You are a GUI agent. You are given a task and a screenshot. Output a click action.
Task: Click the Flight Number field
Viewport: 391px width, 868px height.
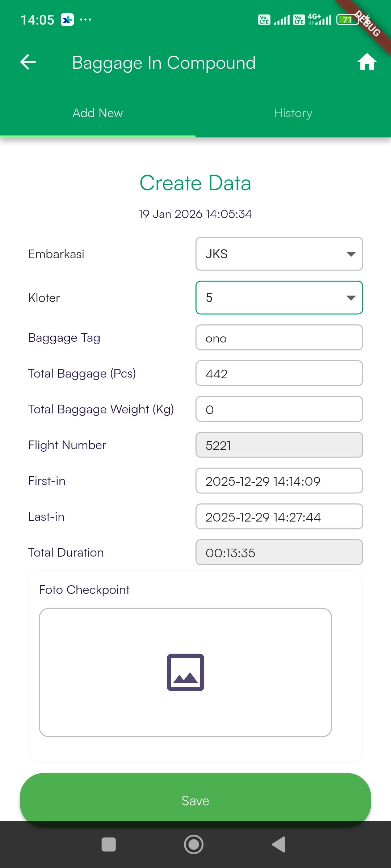click(279, 445)
